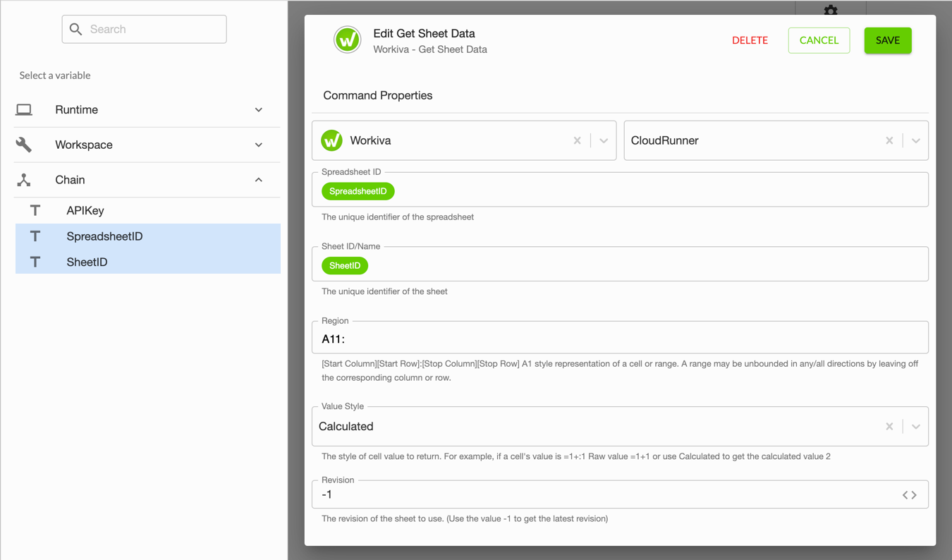Click the SpreadsheetID green variable chip
Image resolution: width=952 pixels, height=560 pixels.
358,191
